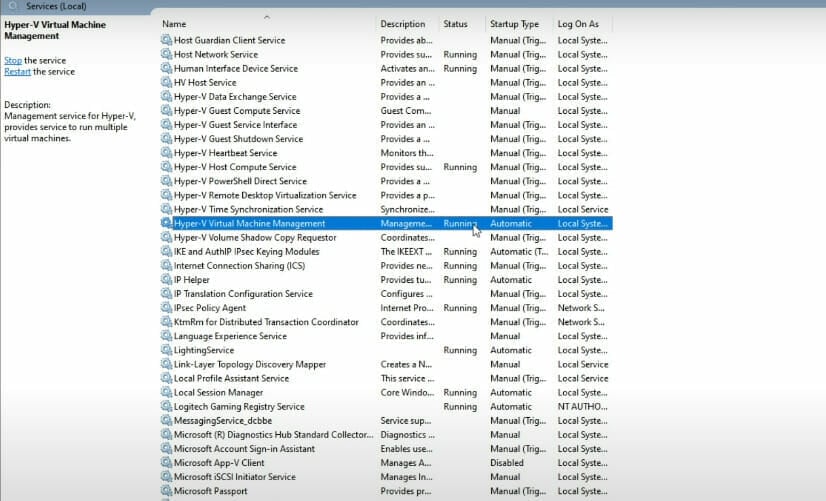Click the gear icon for HV Host Service
The image size is (826, 501).
(x=166, y=83)
